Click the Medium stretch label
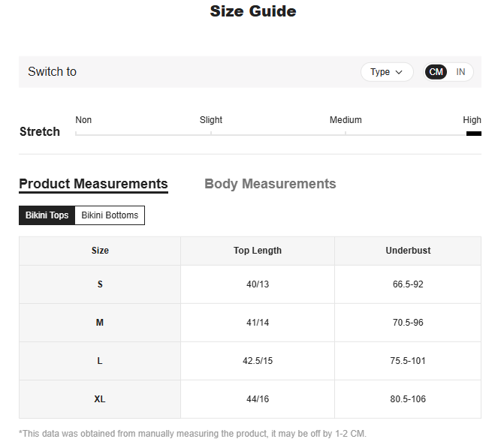The width and height of the screenshot is (504, 445). pos(346,120)
